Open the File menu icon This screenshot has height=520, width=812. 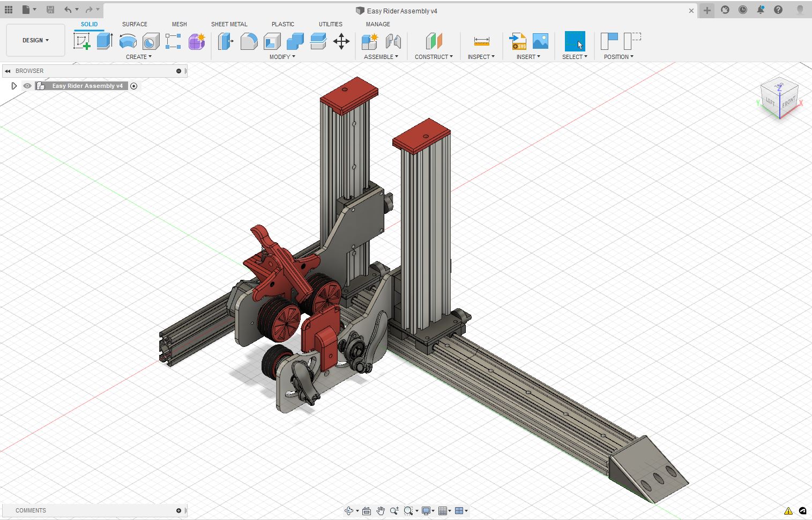tap(28, 10)
